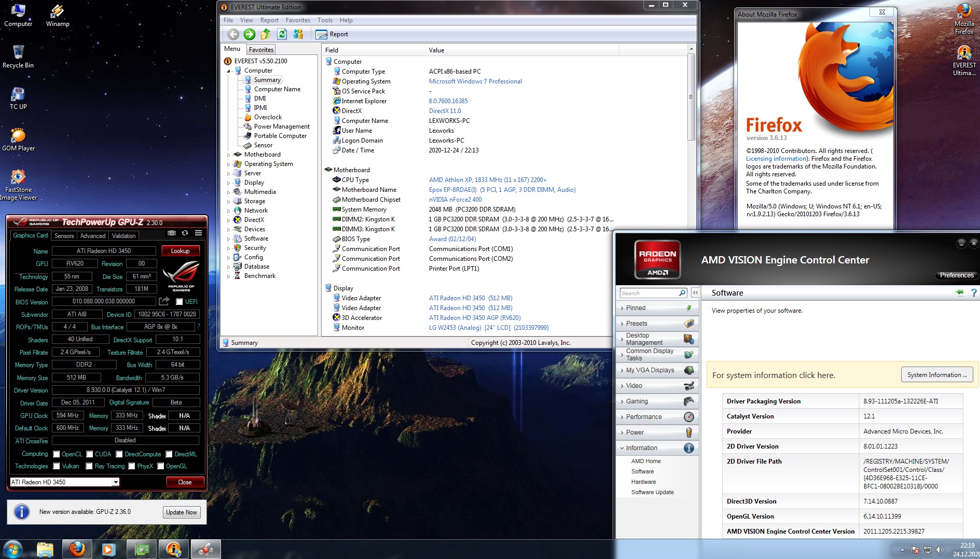
Task: Click Update Now button for GPU-Z
Action: [181, 512]
